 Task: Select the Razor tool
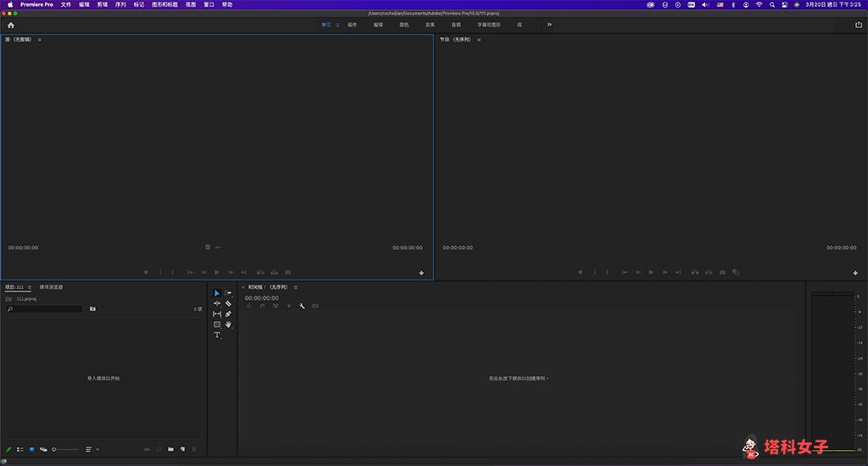pyautogui.click(x=229, y=303)
